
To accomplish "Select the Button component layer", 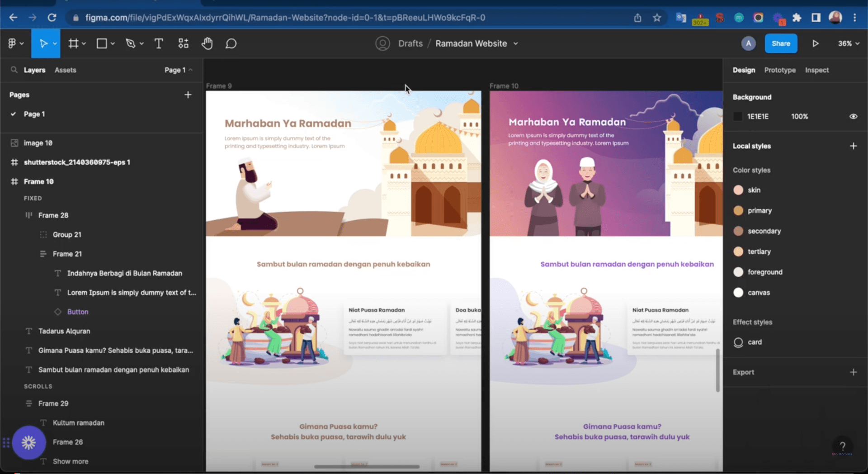I will tap(78, 312).
